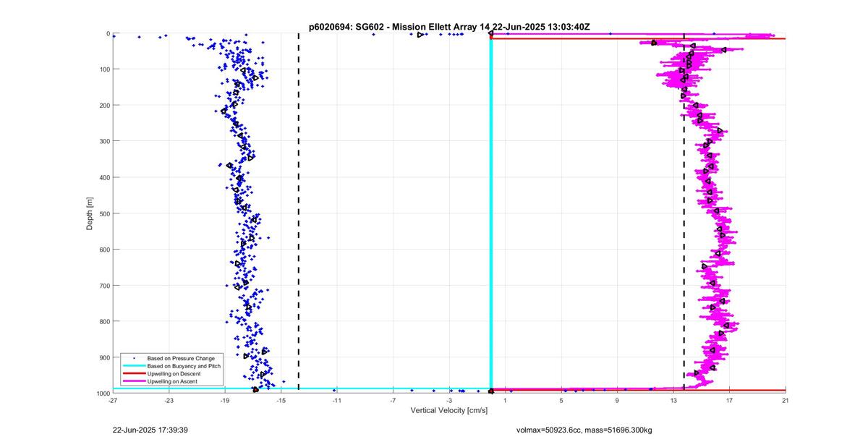This screenshot has width=868, height=442.
Task: Click legend entry 'Upwelling on Ascent'
Action: coord(173,381)
